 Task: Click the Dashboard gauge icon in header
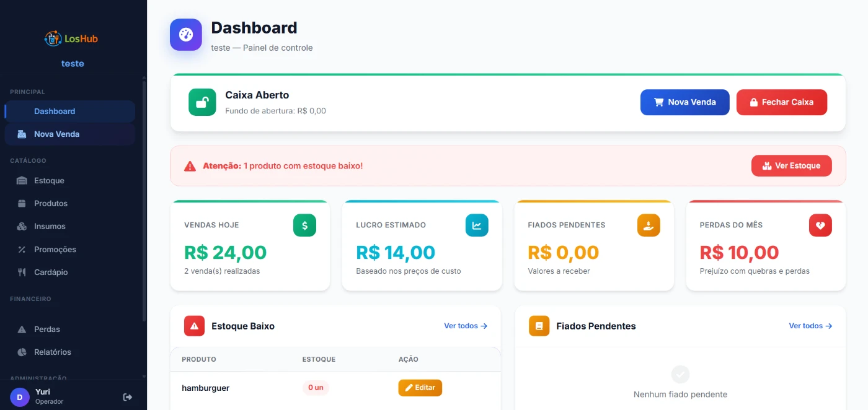click(x=186, y=35)
